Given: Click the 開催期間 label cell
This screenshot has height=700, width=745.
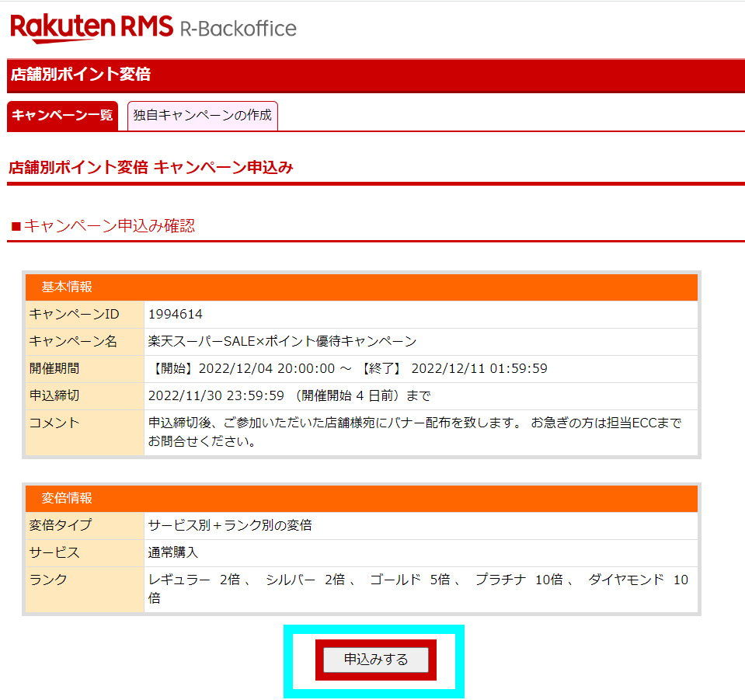Looking at the screenshot, I should coord(85,368).
